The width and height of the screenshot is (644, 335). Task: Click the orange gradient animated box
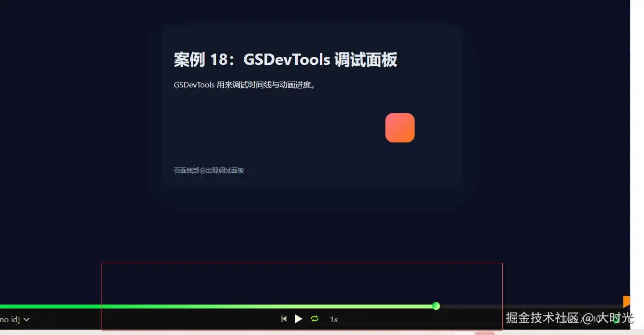point(400,128)
